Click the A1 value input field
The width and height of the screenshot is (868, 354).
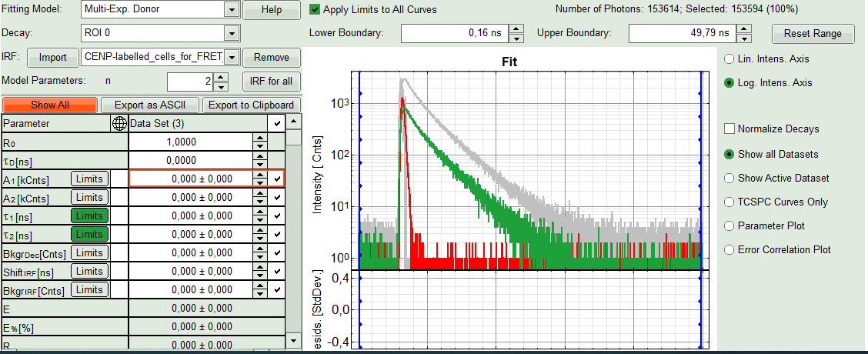191,179
